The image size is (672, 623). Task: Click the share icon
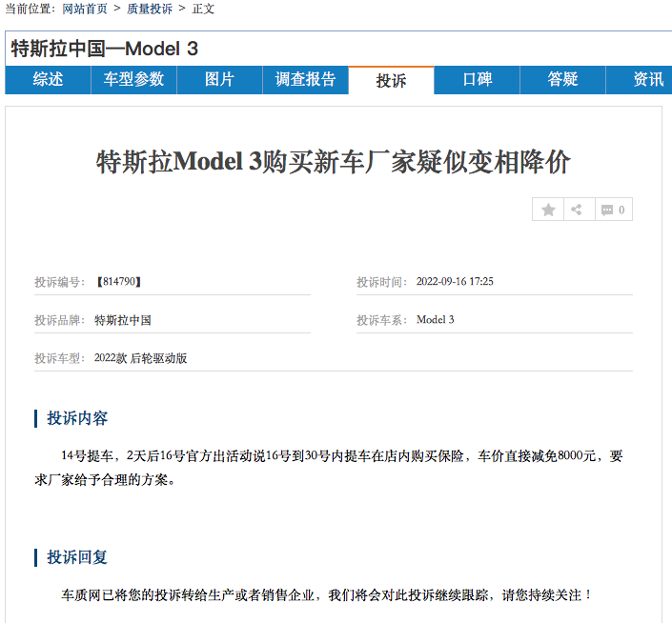[577, 210]
